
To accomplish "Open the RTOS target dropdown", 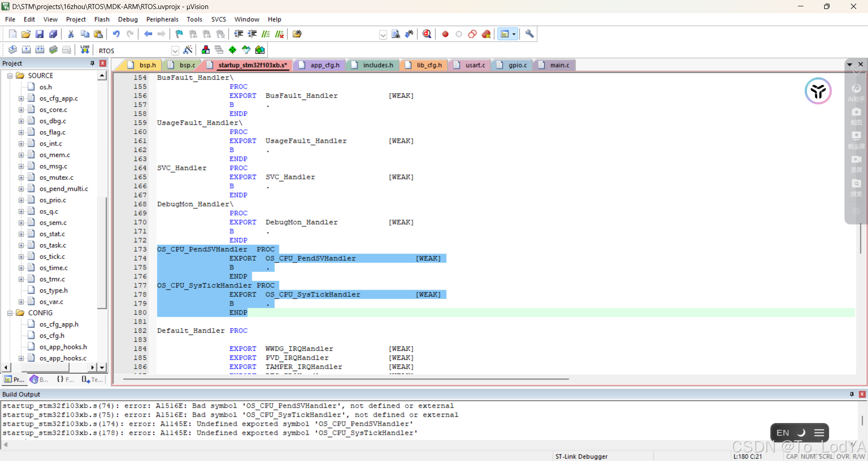I will [x=175, y=51].
